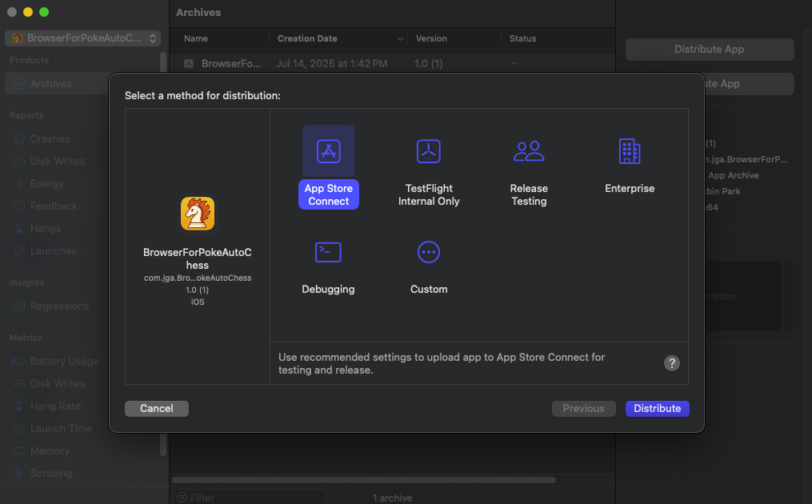
Task: Sort archives by Name column
Action: [196, 38]
